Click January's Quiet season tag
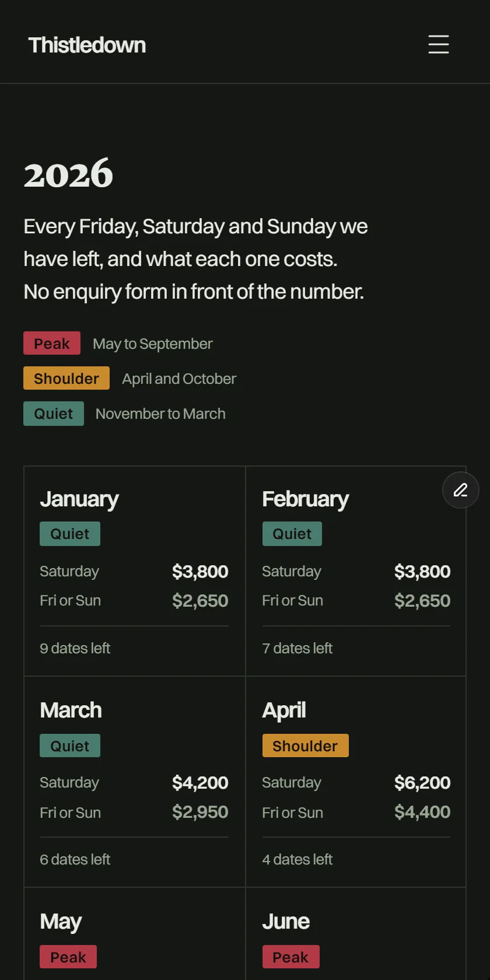This screenshot has width=490, height=980. click(70, 534)
